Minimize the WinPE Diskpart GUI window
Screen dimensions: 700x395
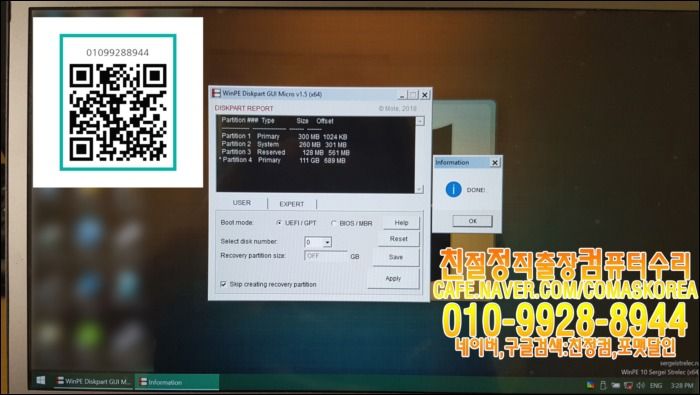pos(402,95)
